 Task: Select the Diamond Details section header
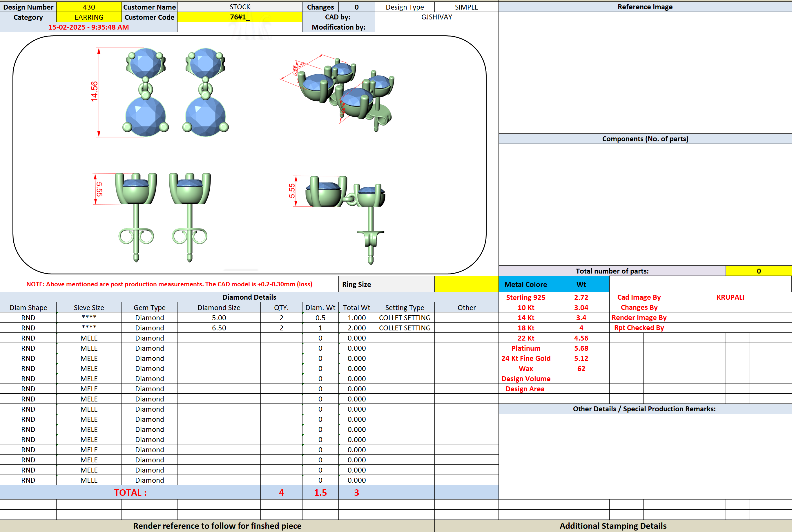pyautogui.click(x=249, y=297)
